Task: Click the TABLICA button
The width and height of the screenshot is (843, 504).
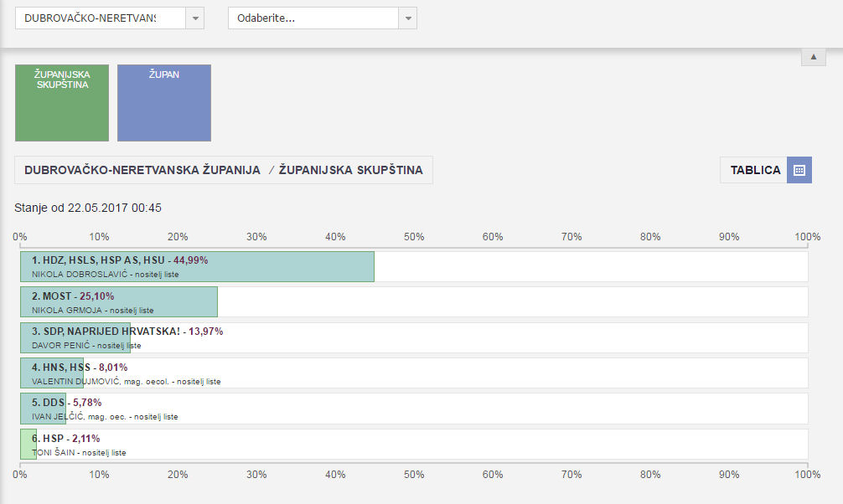Action: pos(754,170)
